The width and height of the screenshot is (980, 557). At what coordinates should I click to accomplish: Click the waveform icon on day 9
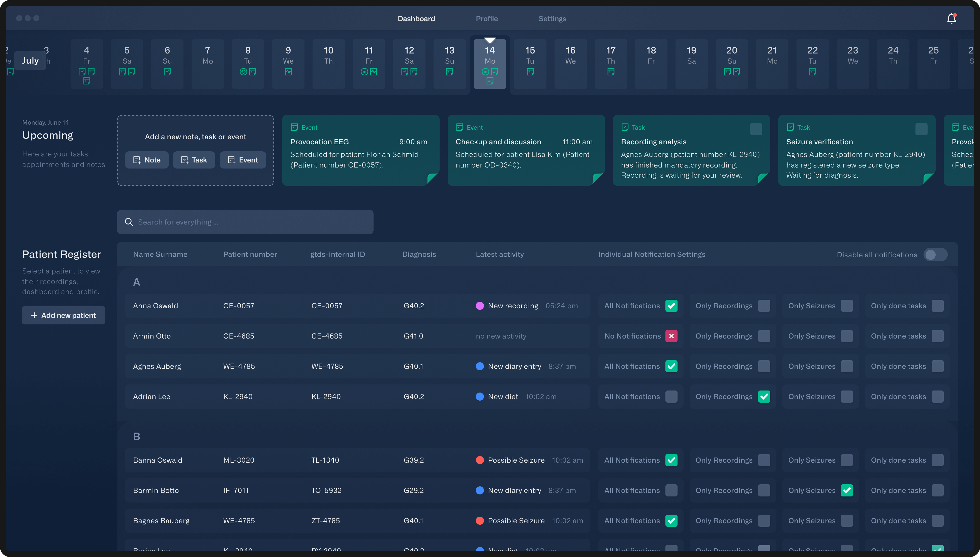point(288,72)
